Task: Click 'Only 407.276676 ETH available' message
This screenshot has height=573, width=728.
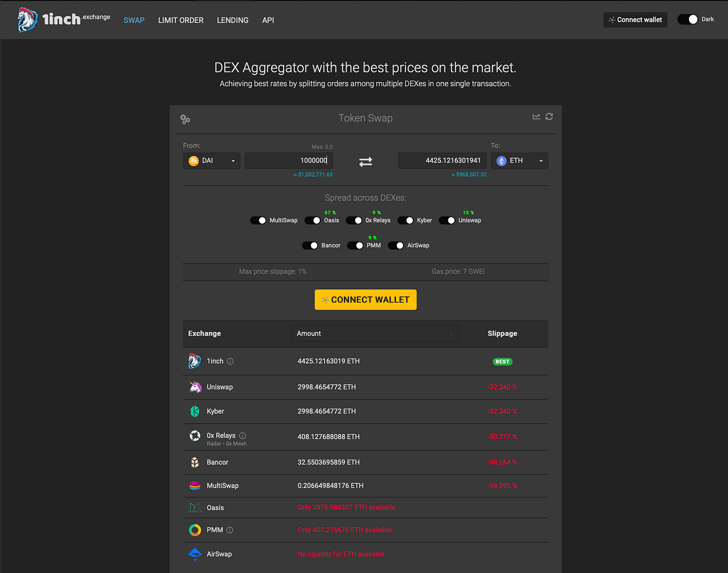Action: coord(345,530)
